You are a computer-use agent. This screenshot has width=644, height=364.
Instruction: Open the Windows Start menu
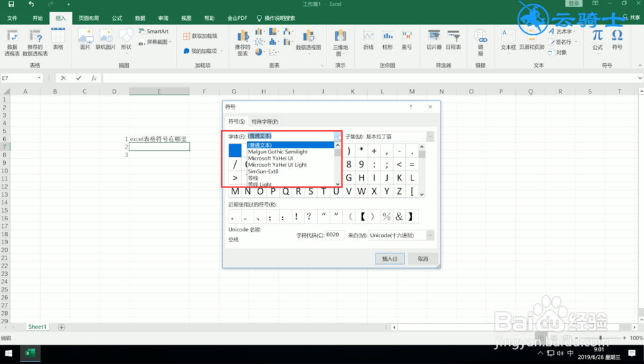(8, 353)
